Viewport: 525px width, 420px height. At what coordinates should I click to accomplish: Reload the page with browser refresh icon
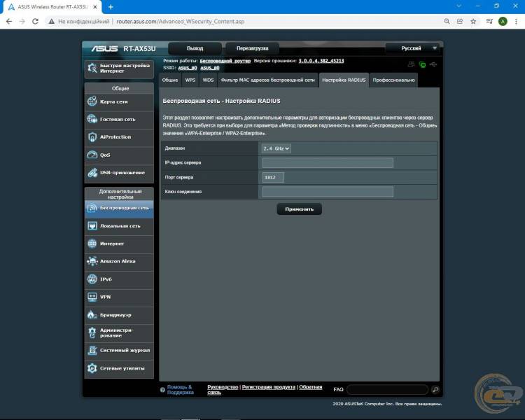click(x=35, y=22)
